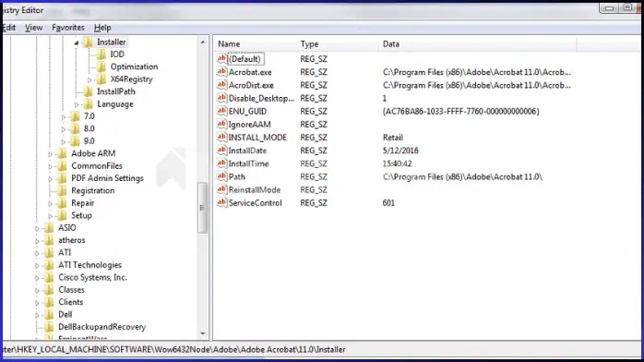644x362 pixels.
Task: Click the Installer folder icon
Action: coord(88,42)
